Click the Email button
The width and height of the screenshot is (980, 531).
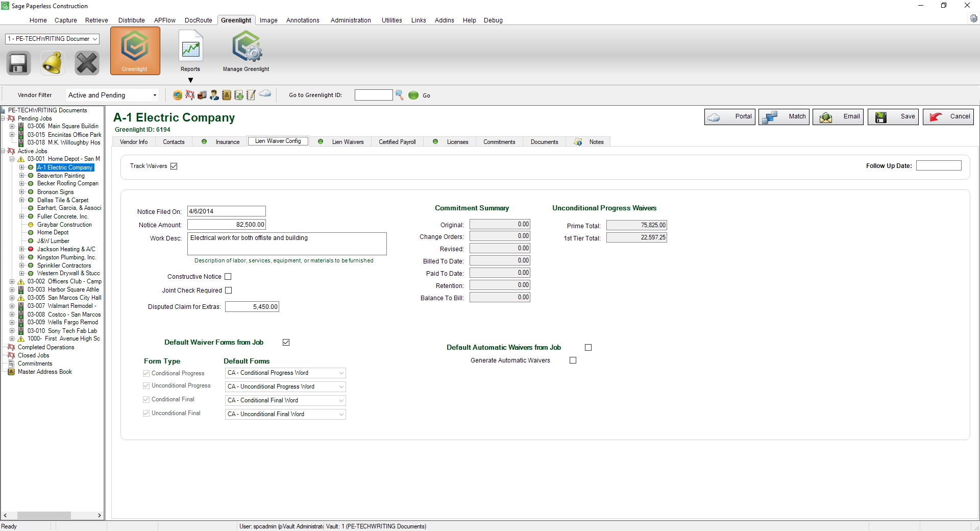tap(838, 117)
